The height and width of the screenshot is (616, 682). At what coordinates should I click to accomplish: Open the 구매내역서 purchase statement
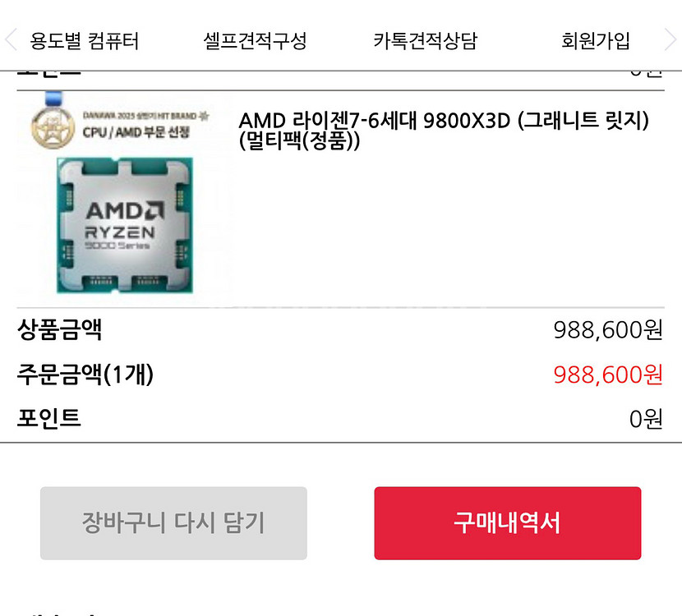pyautogui.click(x=507, y=523)
